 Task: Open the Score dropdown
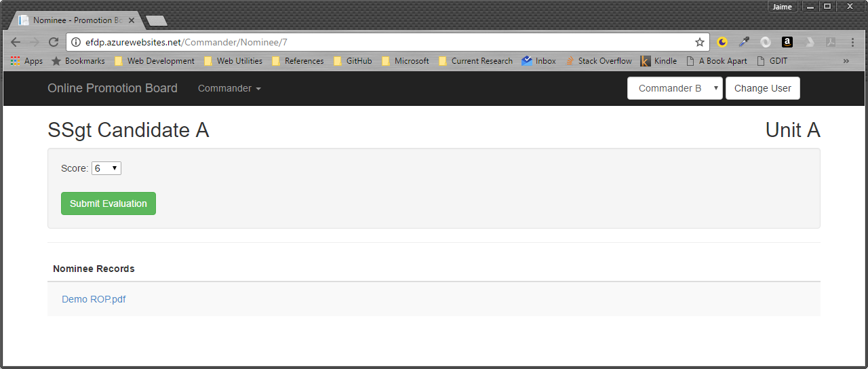(106, 168)
